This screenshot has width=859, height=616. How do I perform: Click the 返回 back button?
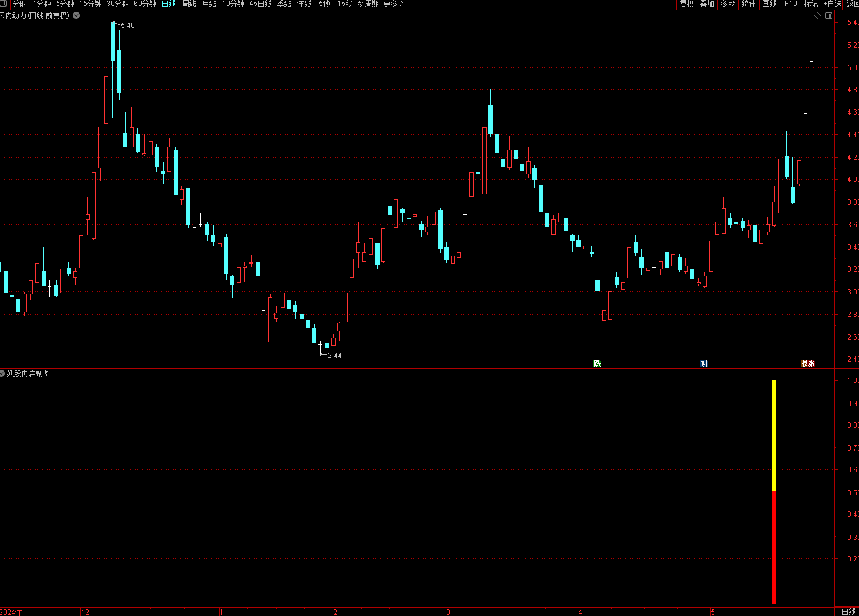[852, 4]
